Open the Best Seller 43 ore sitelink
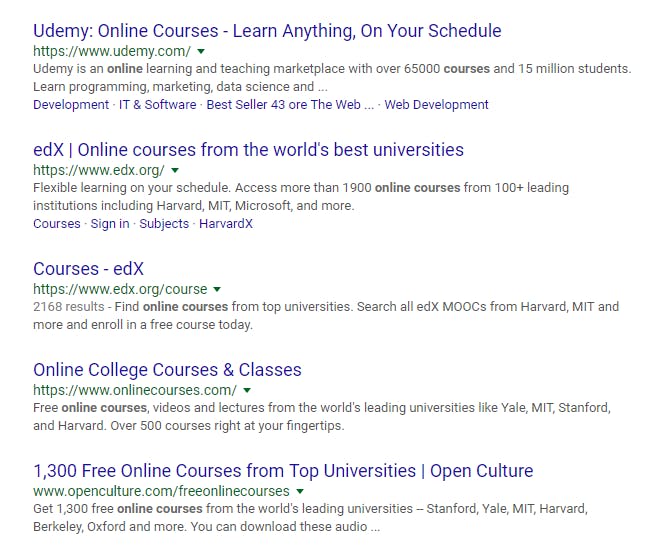 pos(290,105)
